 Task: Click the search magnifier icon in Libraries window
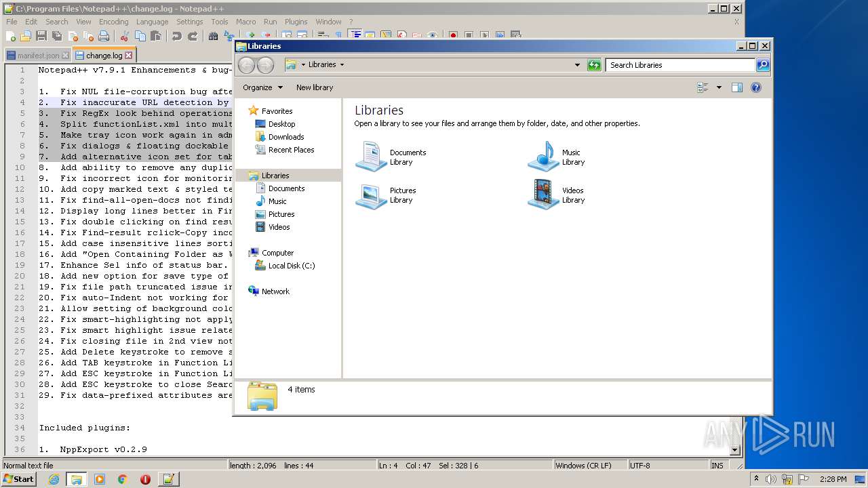point(763,65)
